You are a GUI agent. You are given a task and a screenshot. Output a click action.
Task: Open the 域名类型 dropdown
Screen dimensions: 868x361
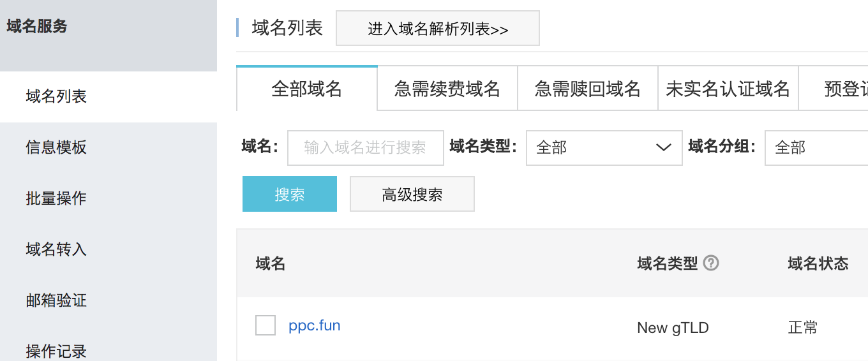point(604,148)
